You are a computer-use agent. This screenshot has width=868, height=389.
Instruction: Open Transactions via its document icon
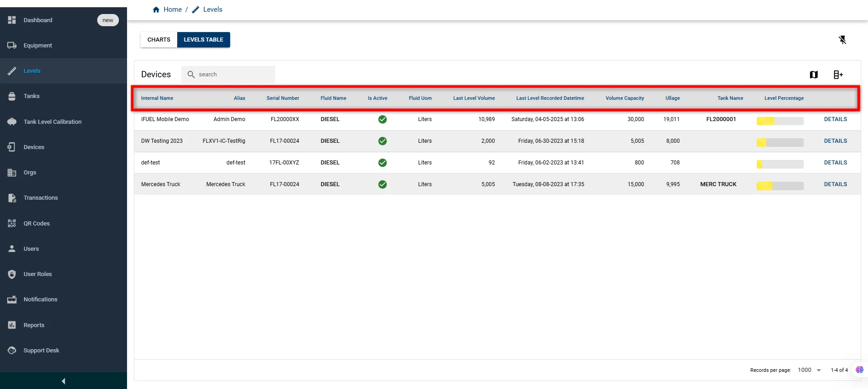pos(12,197)
